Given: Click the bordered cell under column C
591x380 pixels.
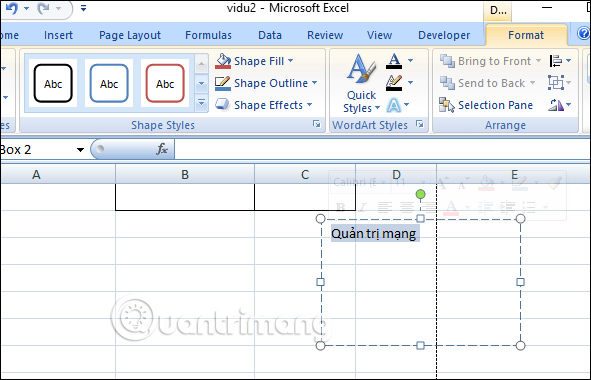Looking at the screenshot, I should 305,197.
